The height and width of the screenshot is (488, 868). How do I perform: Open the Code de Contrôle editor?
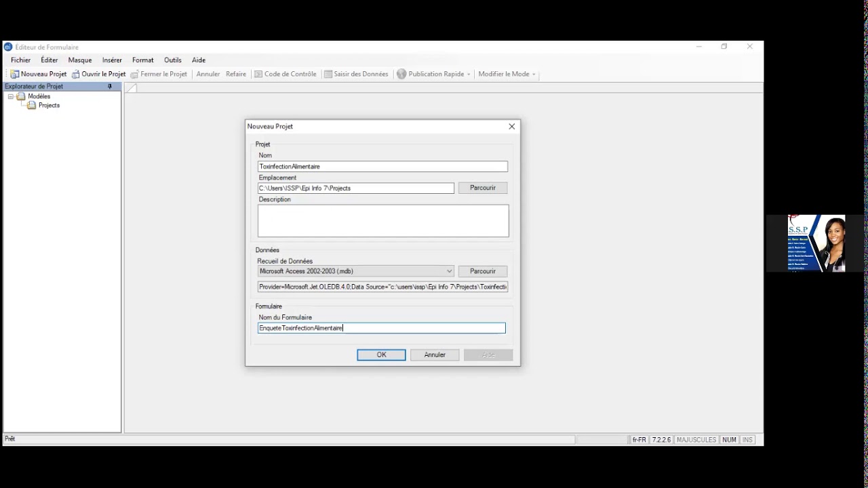[285, 74]
